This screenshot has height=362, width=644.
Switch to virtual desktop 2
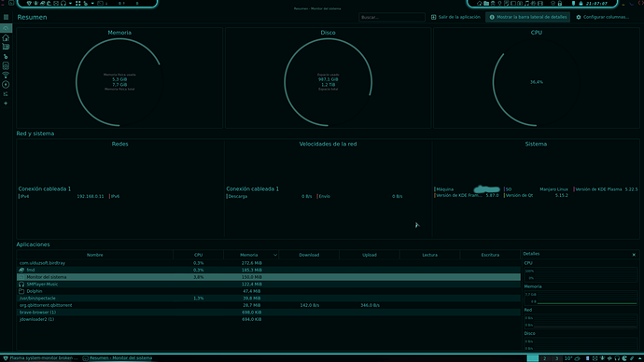[x=545, y=358]
